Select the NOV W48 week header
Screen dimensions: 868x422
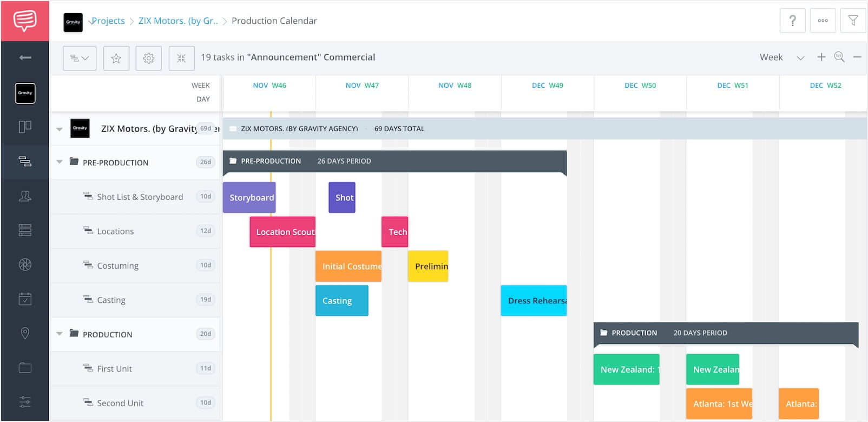[455, 86]
